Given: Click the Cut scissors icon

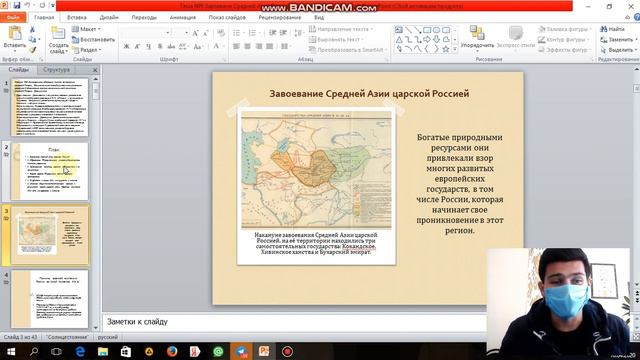Looking at the screenshot, I should click(x=32, y=30).
